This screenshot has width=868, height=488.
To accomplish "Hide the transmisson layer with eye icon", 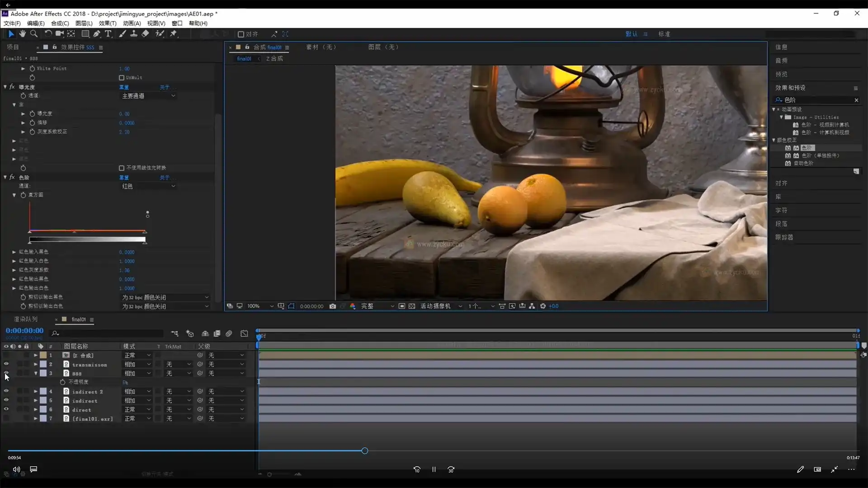I will tap(6, 364).
